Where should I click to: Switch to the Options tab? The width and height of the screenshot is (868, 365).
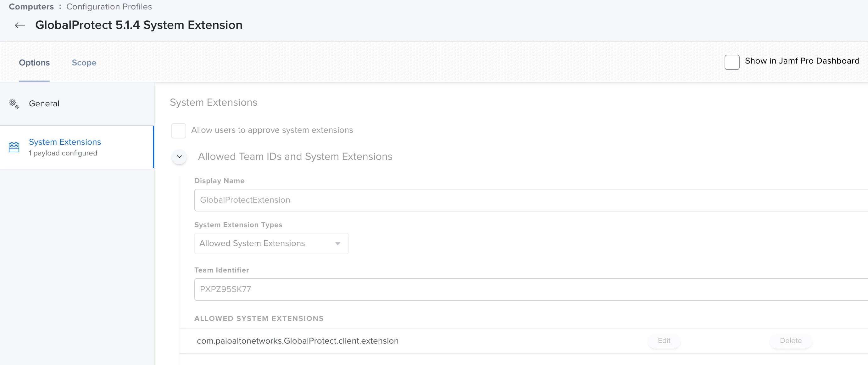pyautogui.click(x=34, y=63)
